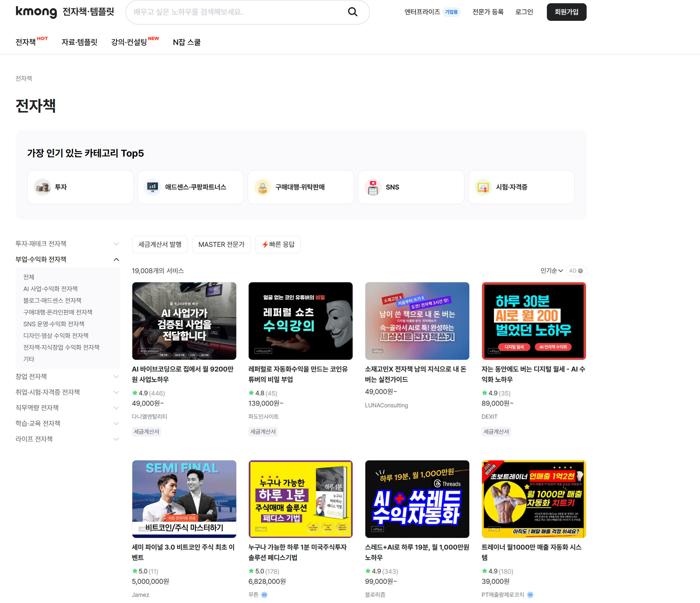Click the search magnifier icon
Image resolution: width=700 pixels, height=603 pixels.
pos(352,12)
